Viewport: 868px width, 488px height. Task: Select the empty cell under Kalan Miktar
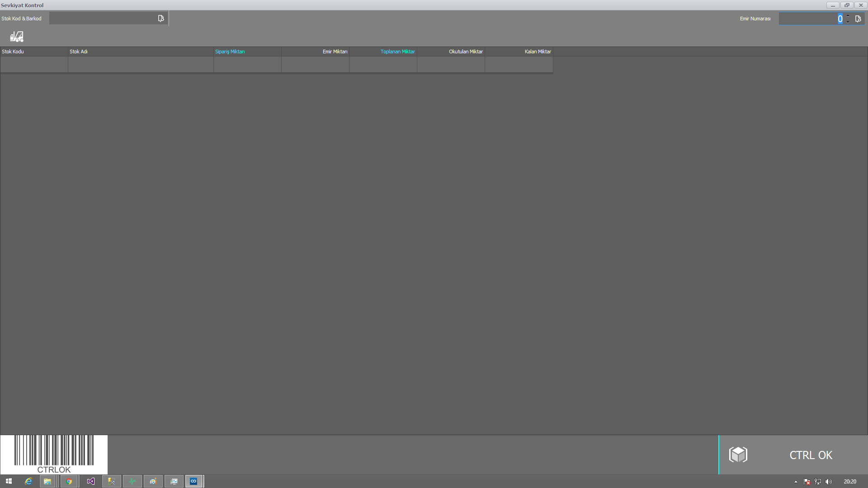click(519, 64)
